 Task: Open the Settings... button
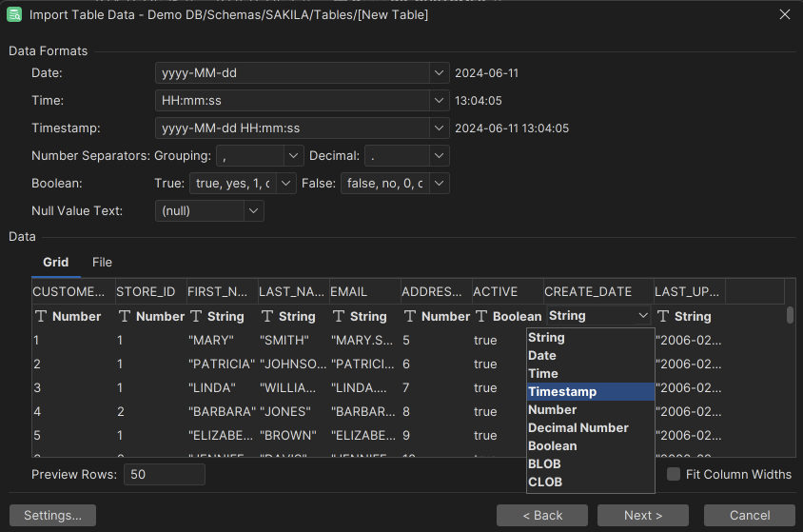pos(52,515)
